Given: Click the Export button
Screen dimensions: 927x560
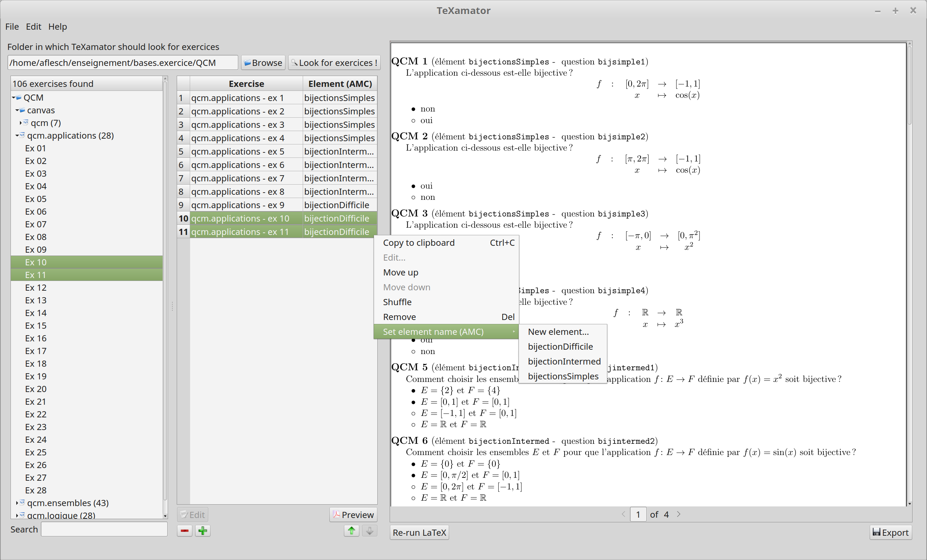Looking at the screenshot, I should point(890,532).
